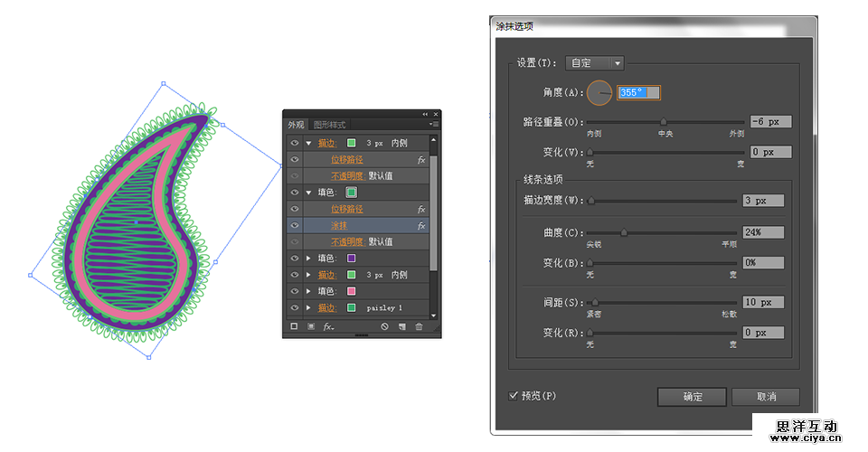Select the 外观 tab
The width and height of the screenshot is (868, 452).
296,125
